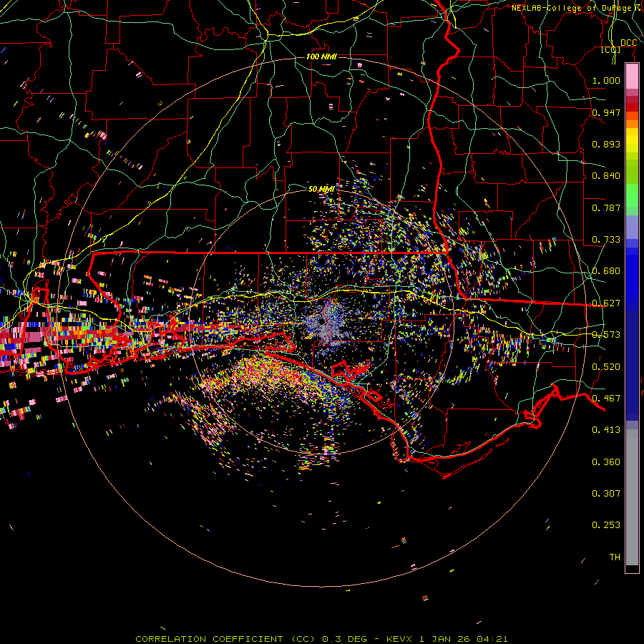Click the TH threshold label on scale
The image size is (644, 644).
pyautogui.click(x=615, y=557)
